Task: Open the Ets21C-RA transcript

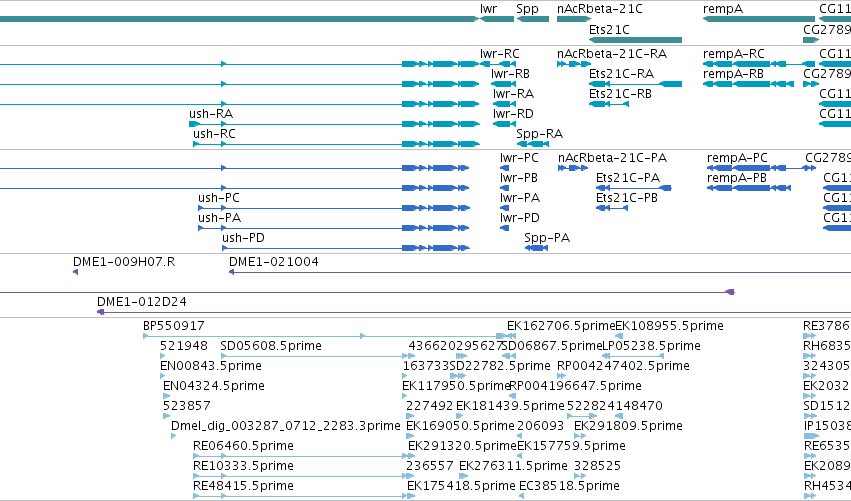Action: (621, 74)
